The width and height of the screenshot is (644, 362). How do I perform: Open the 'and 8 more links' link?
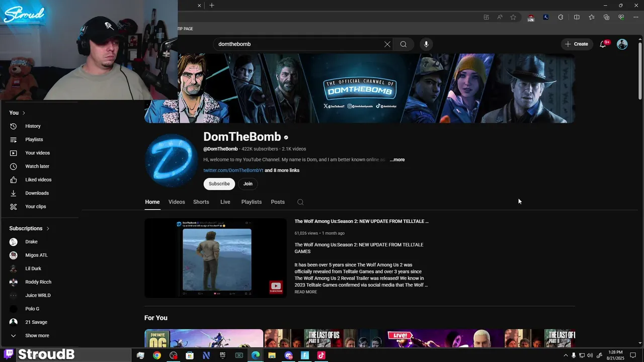tap(282, 170)
